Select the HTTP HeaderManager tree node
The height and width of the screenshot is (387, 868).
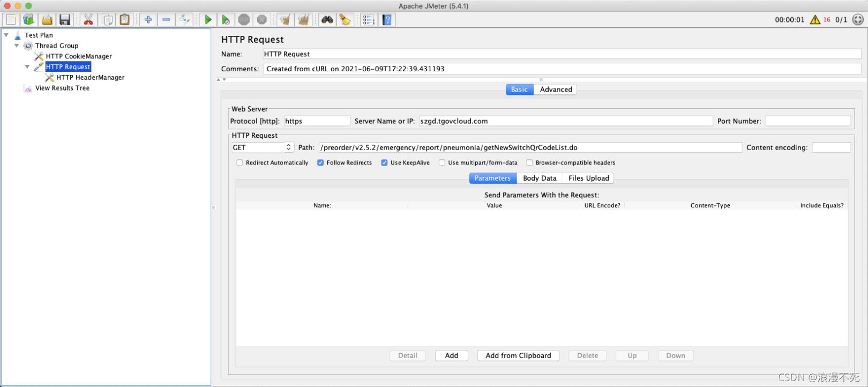(90, 78)
